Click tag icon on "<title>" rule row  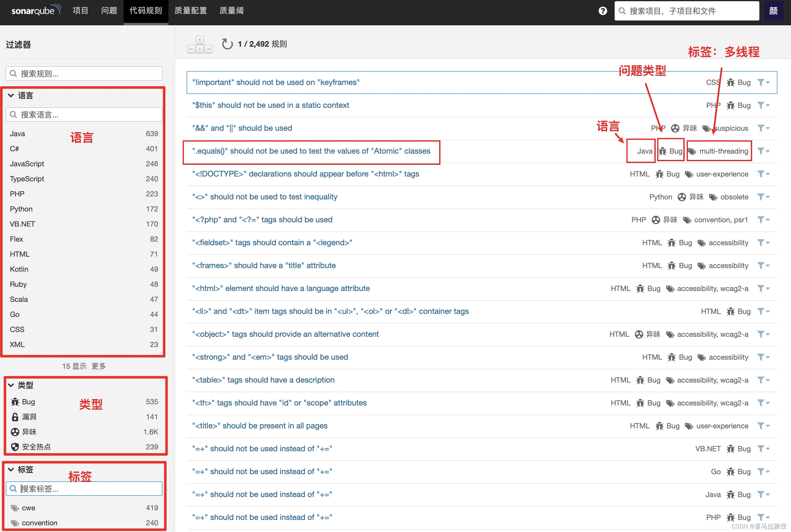point(689,426)
